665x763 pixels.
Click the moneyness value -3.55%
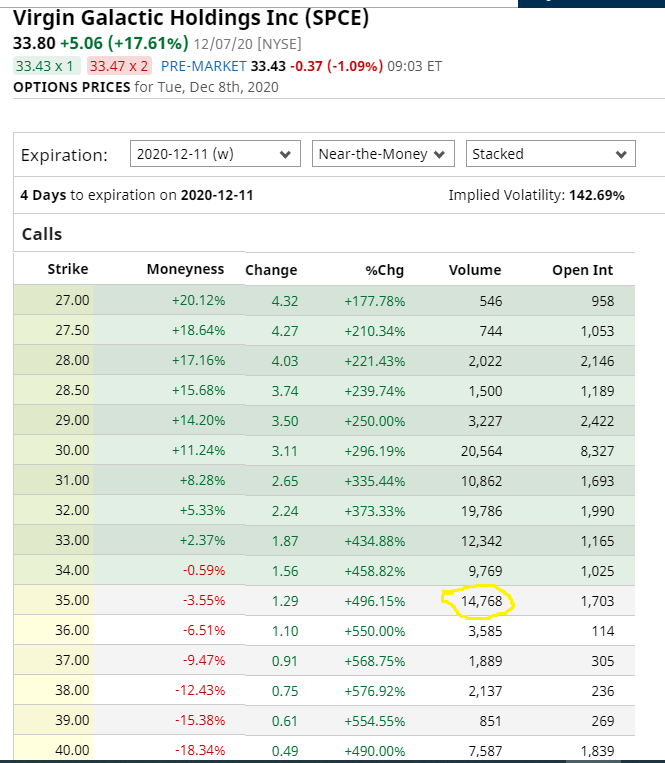[x=204, y=600]
